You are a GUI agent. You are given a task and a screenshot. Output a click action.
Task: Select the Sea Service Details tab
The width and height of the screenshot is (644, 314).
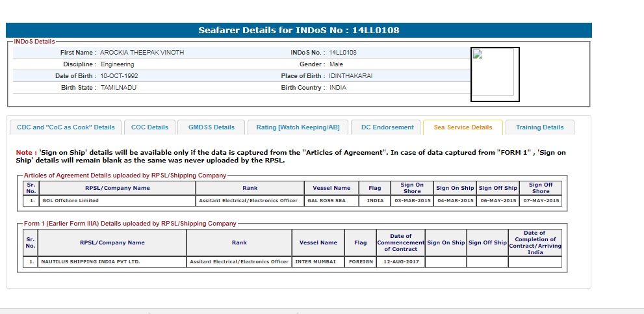tap(463, 127)
